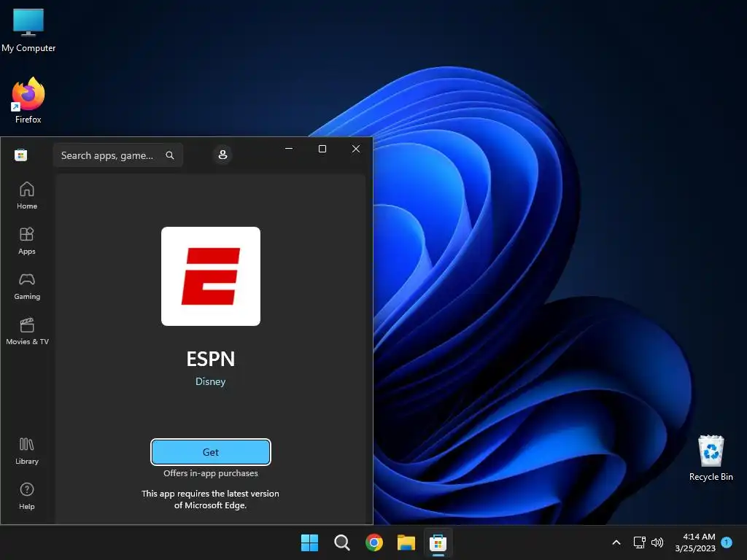Screen dimensions: 747x560
Task: Show hidden system tray icons
Action: tap(616, 542)
